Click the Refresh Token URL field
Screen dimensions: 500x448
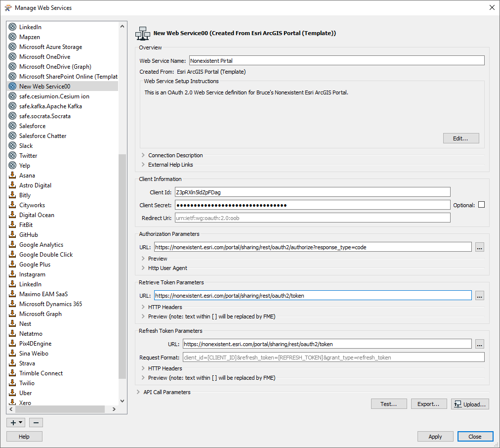point(327,344)
